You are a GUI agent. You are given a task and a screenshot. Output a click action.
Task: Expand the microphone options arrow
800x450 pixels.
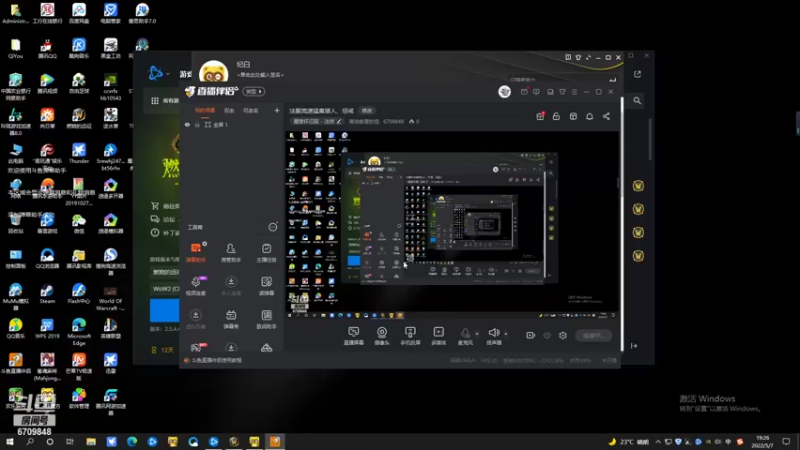pyautogui.click(x=477, y=334)
